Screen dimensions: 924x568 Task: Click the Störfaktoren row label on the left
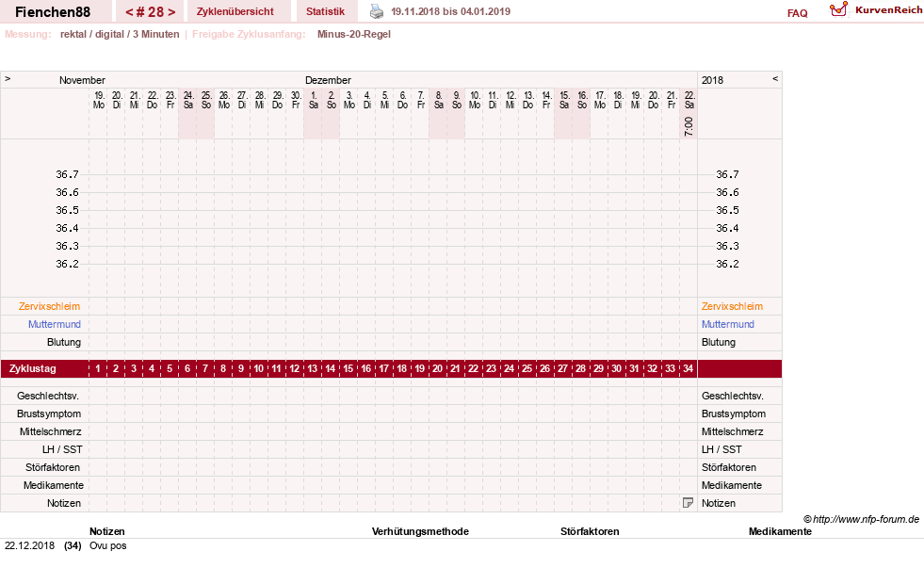[x=53, y=467]
